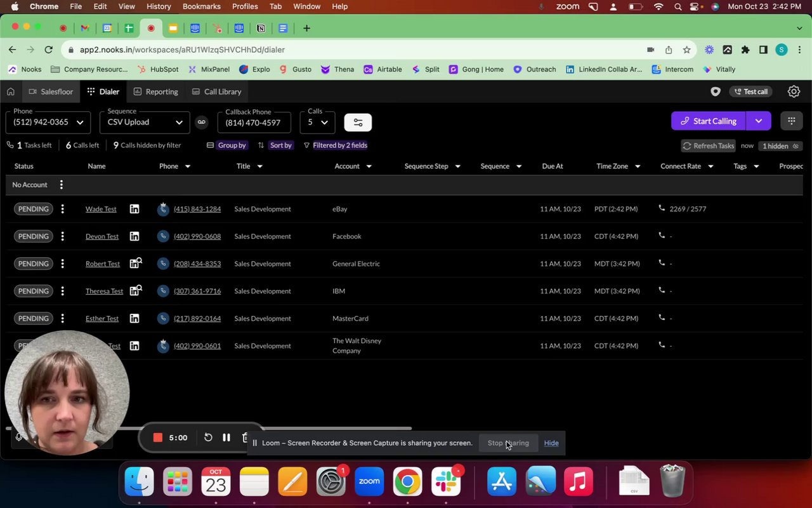Click the phone icon for (217) 892-0164
812x508 pixels.
tap(163, 318)
